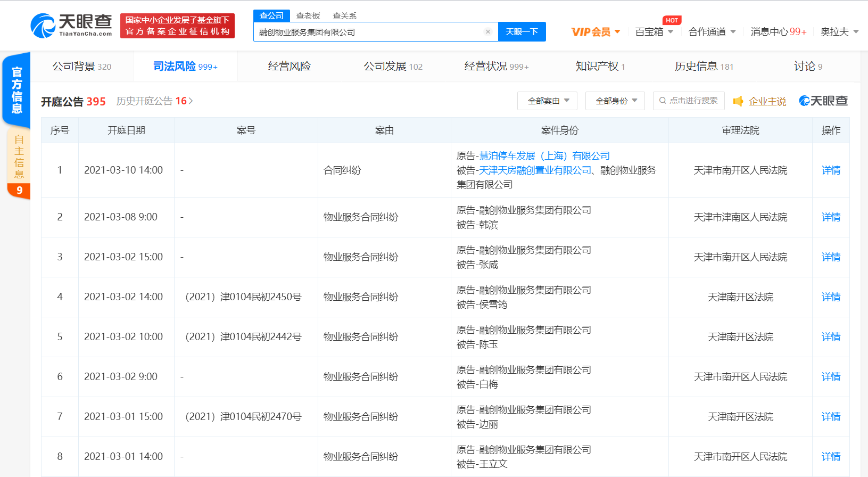The width and height of the screenshot is (868, 477).
Task: Expand the 奥拉夫 user menu
Action: pyautogui.click(x=839, y=32)
